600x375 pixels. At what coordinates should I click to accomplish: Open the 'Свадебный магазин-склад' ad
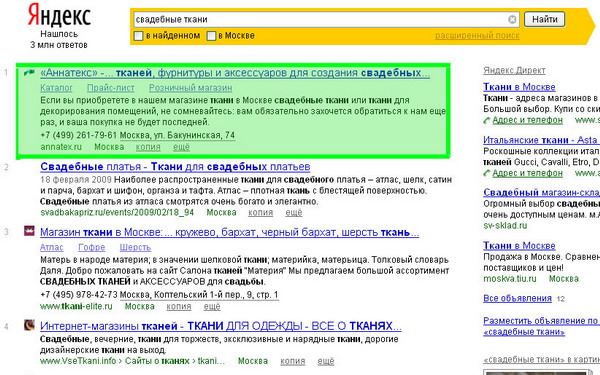tap(541, 192)
